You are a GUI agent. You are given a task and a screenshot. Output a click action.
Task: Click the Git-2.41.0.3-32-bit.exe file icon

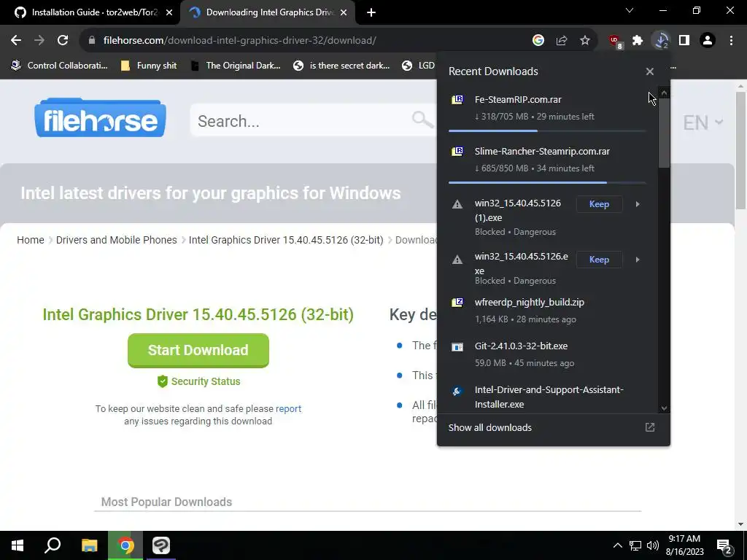tap(457, 346)
